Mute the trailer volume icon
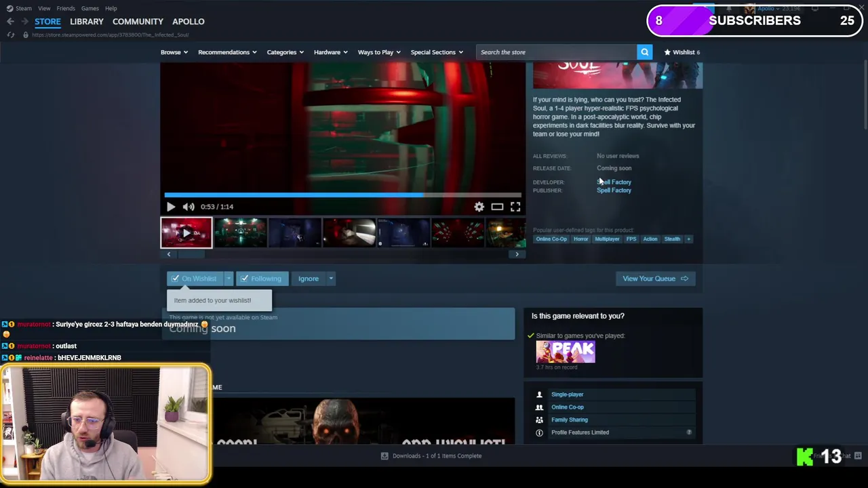Screen dimensions: 868x488 pyautogui.click(x=189, y=207)
